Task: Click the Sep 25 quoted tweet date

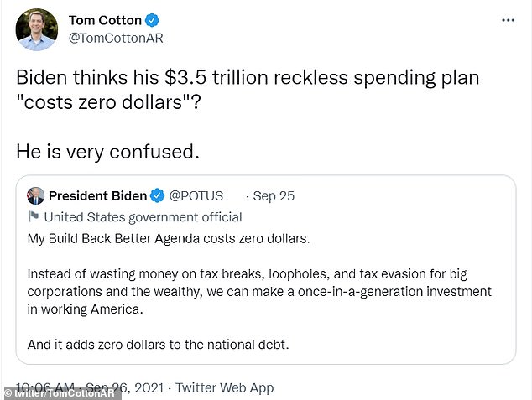Action: (x=274, y=196)
